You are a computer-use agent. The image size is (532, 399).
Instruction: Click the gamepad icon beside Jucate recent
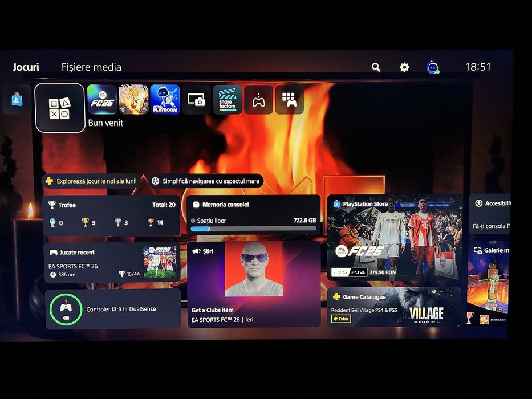(x=53, y=252)
